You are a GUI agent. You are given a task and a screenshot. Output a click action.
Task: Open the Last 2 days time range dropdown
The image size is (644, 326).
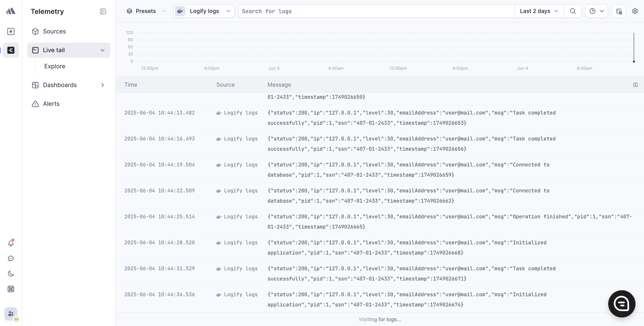click(539, 11)
